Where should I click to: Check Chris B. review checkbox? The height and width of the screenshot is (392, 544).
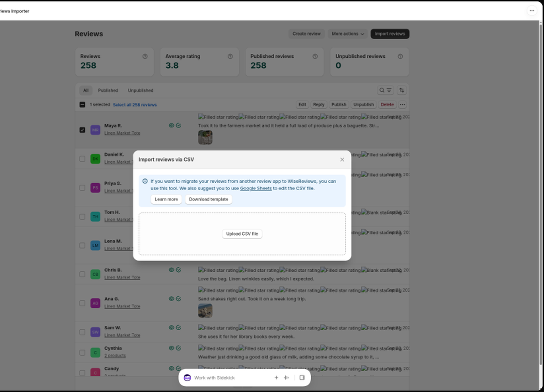(x=82, y=274)
